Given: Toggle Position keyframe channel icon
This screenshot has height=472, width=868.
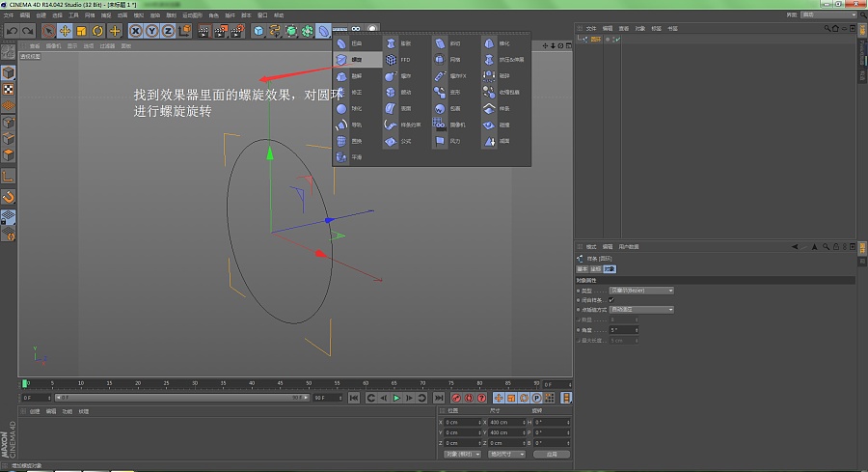Looking at the screenshot, I should point(499,399).
